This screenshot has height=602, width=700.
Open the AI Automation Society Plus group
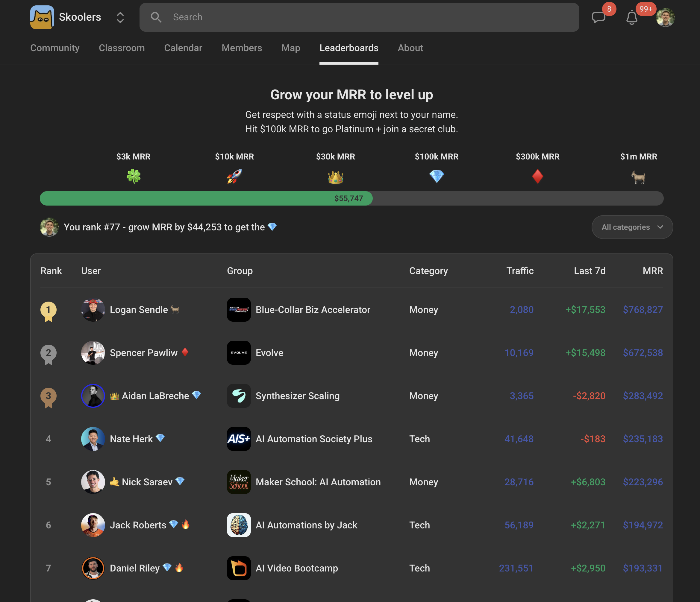tap(314, 439)
